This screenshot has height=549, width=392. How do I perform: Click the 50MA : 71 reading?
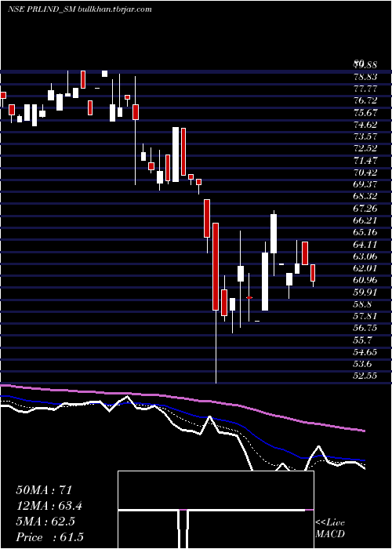pyautogui.click(x=45, y=490)
